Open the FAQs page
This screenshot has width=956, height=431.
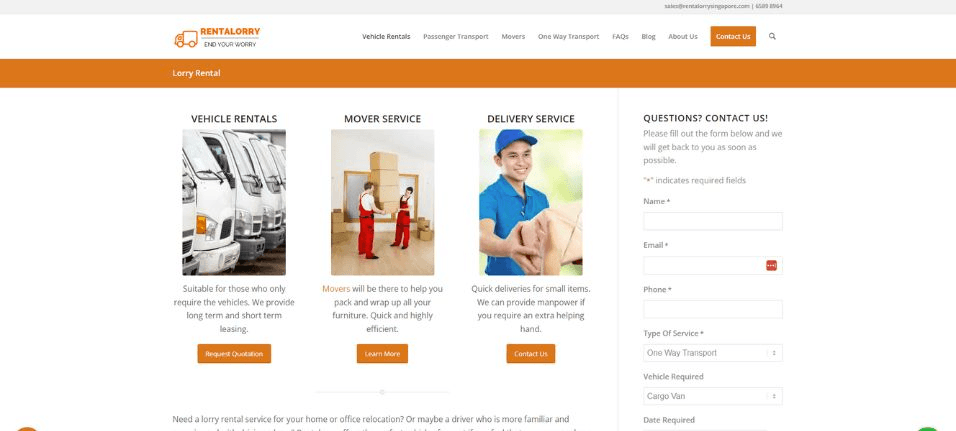(x=620, y=37)
